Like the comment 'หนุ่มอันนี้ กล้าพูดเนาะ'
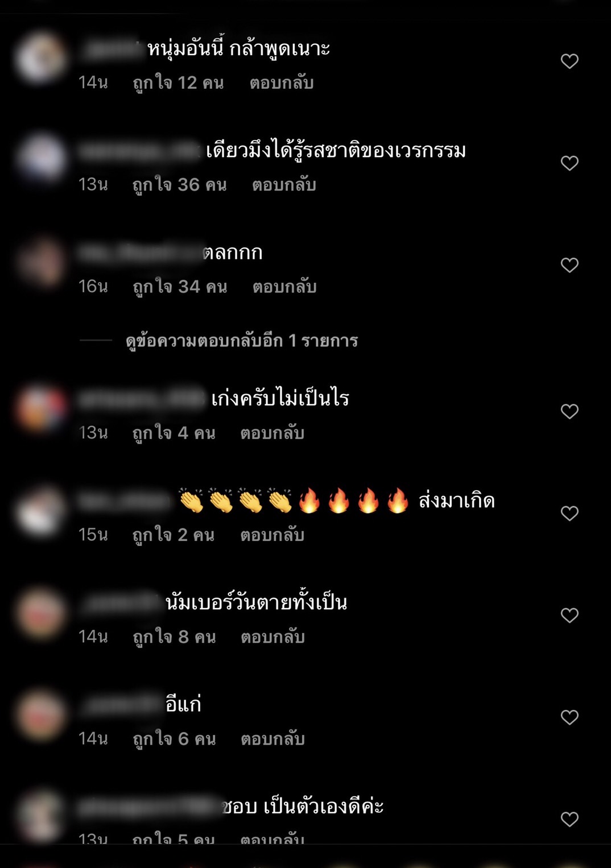This screenshot has height=868, width=611. 569,61
